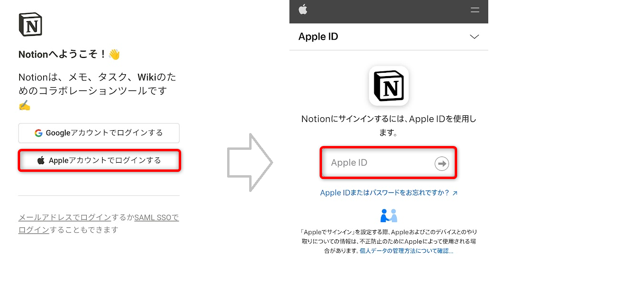Open the メールアドレスでログイン link
644x303 pixels.
click(65, 218)
